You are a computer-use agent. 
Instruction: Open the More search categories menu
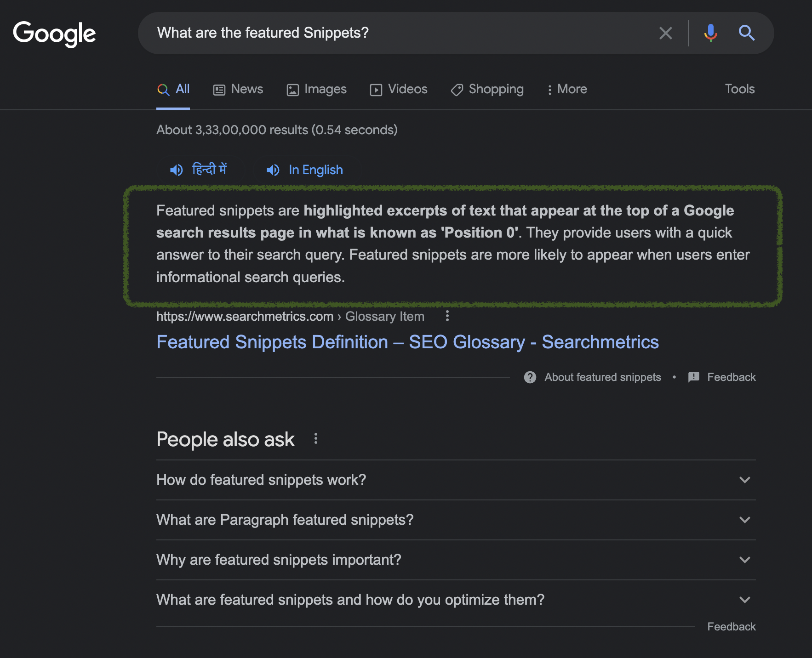(x=567, y=89)
